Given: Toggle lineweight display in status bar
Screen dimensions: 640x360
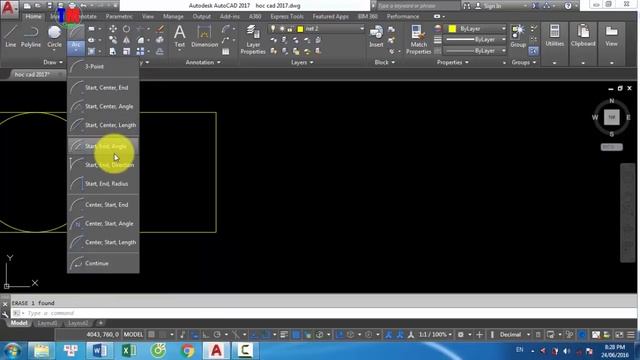Looking at the screenshot, I should [284, 334].
